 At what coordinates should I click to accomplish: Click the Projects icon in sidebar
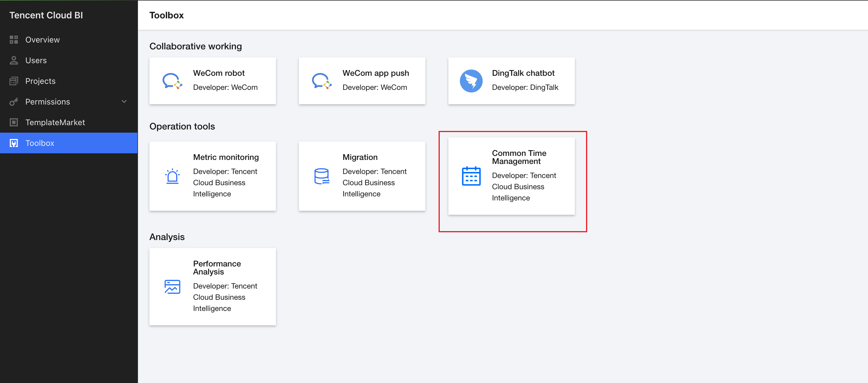(x=14, y=81)
